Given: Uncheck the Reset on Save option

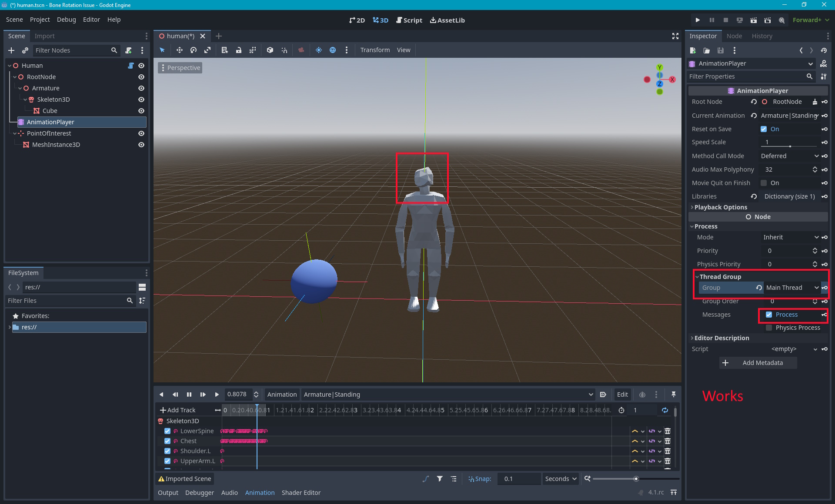Looking at the screenshot, I should point(764,129).
